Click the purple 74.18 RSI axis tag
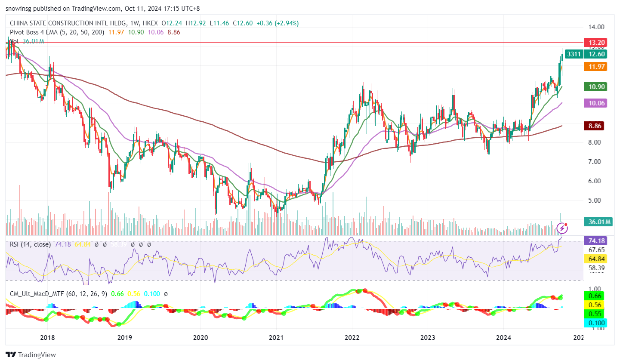The image size is (620, 364). pyautogui.click(x=595, y=241)
